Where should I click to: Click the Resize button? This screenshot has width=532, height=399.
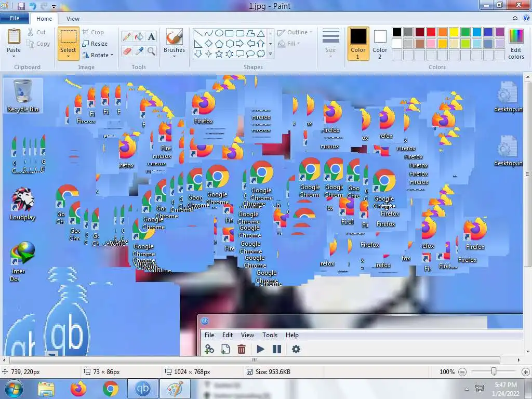pyautogui.click(x=95, y=44)
